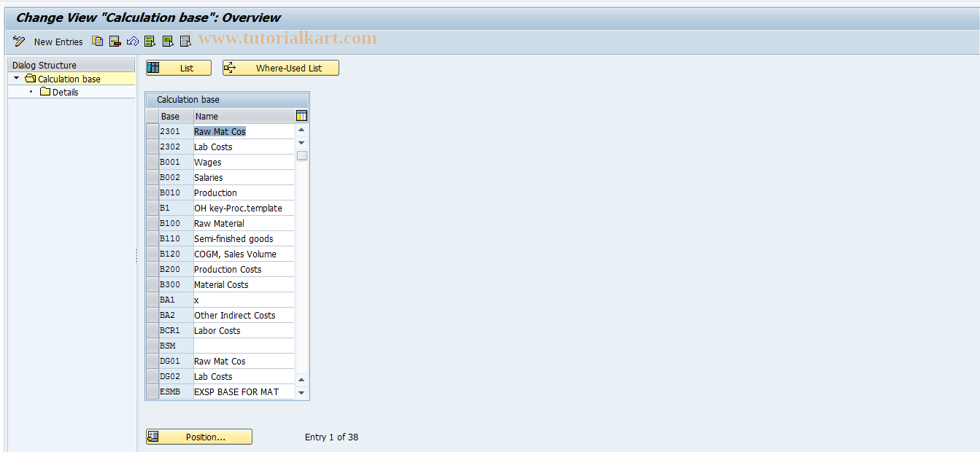Click Name field 'OH key-Proc.template'
980x452 pixels.
pyautogui.click(x=244, y=208)
